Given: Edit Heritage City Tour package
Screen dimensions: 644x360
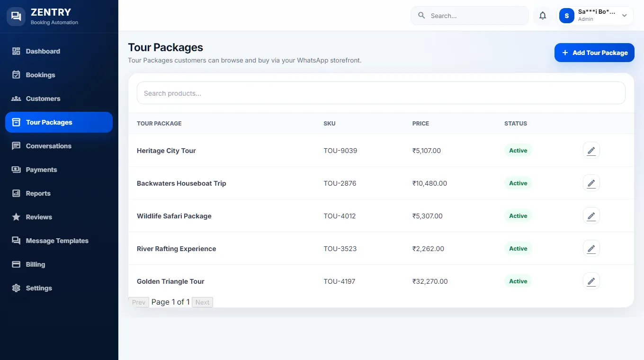Looking at the screenshot, I should [x=591, y=151].
